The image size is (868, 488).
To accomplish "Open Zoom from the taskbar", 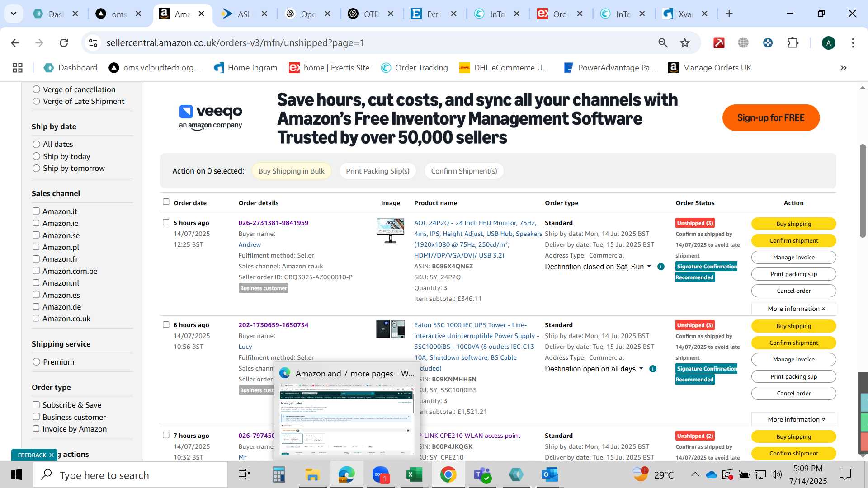I will coord(381,475).
